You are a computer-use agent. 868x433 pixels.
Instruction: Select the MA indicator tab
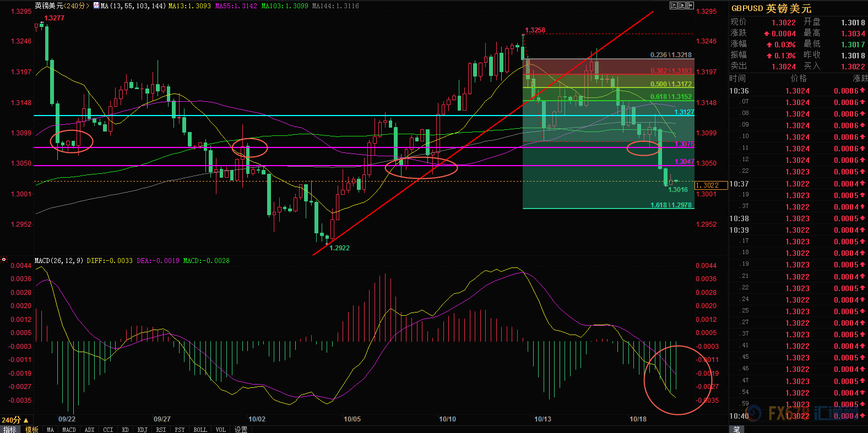(x=51, y=430)
